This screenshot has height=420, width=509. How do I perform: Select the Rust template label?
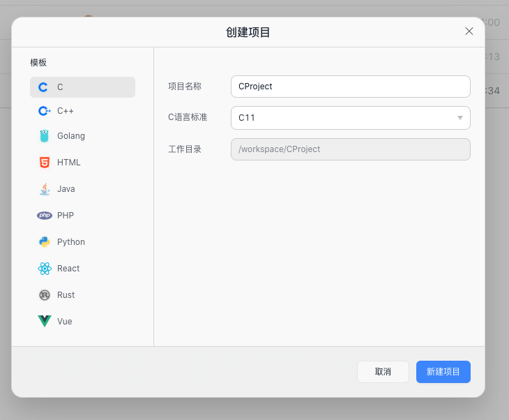pyautogui.click(x=66, y=295)
